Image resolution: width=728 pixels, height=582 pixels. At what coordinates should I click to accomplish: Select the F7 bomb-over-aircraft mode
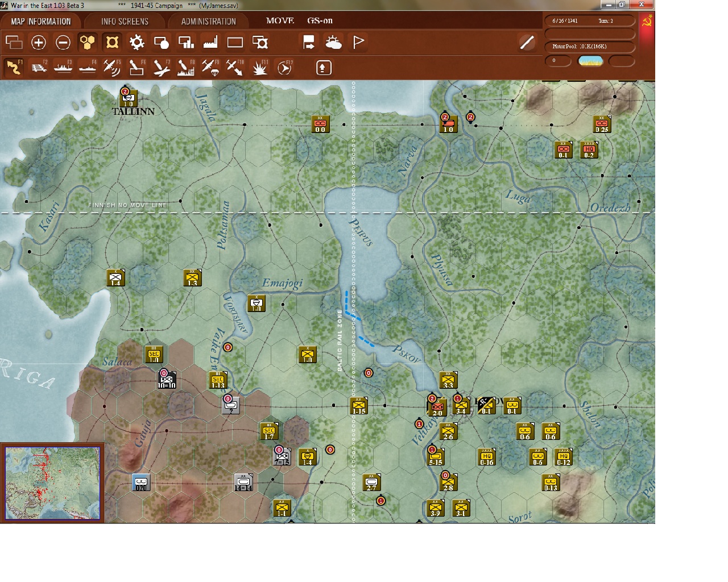(161, 67)
